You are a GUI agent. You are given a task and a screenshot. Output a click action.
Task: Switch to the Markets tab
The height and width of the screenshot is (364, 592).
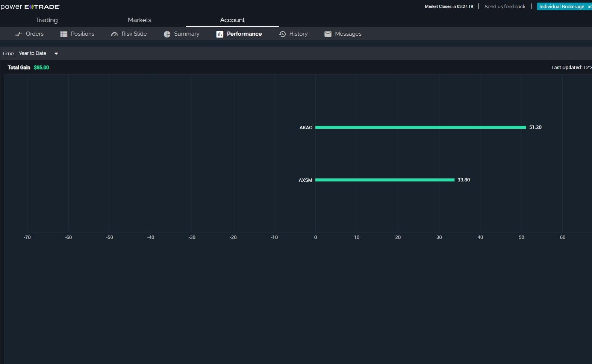pos(139,20)
